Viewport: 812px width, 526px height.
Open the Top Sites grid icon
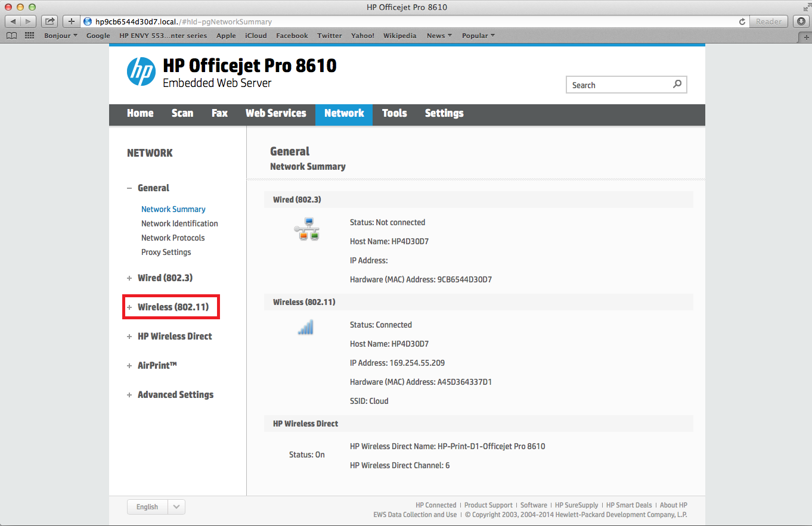pyautogui.click(x=30, y=36)
